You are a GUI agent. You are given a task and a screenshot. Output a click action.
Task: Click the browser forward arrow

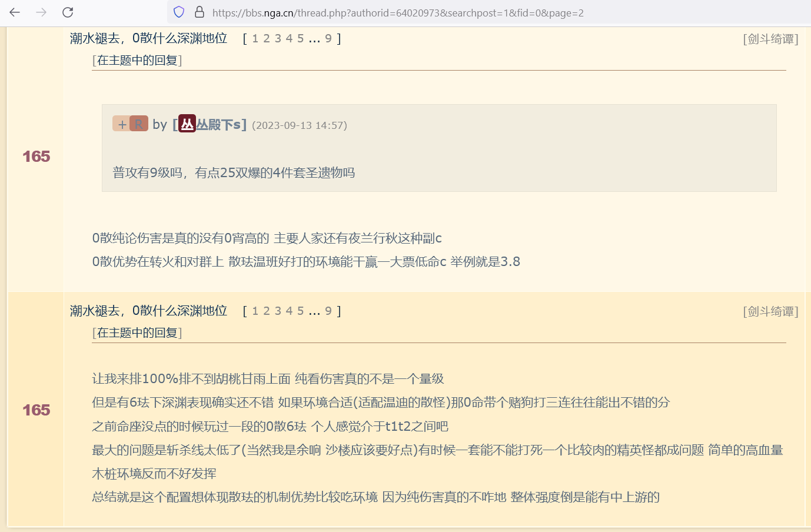click(x=41, y=12)
